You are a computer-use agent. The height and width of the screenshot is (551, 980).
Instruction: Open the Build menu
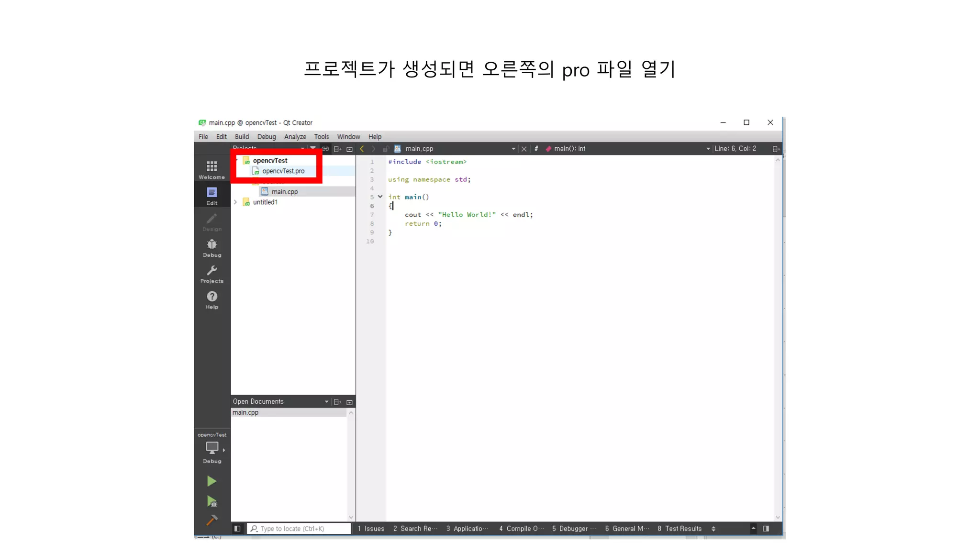pos(242,137)
